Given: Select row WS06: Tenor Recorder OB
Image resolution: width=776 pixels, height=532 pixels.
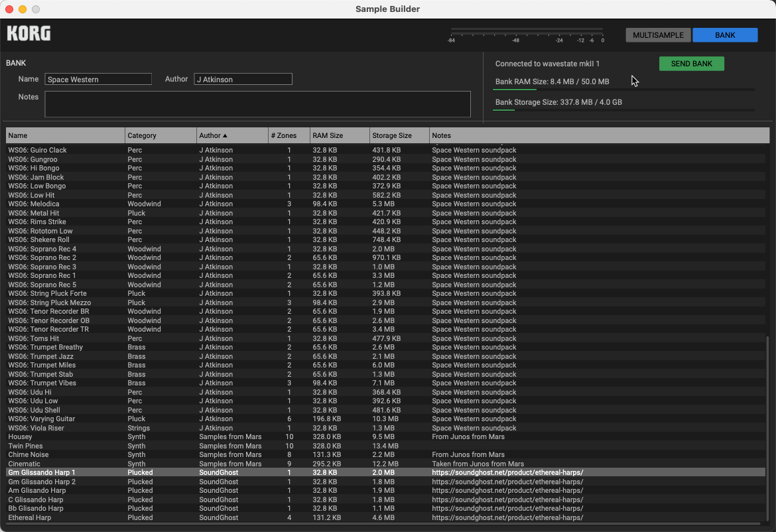Looking at the screenshot, I should coord(385,320).
